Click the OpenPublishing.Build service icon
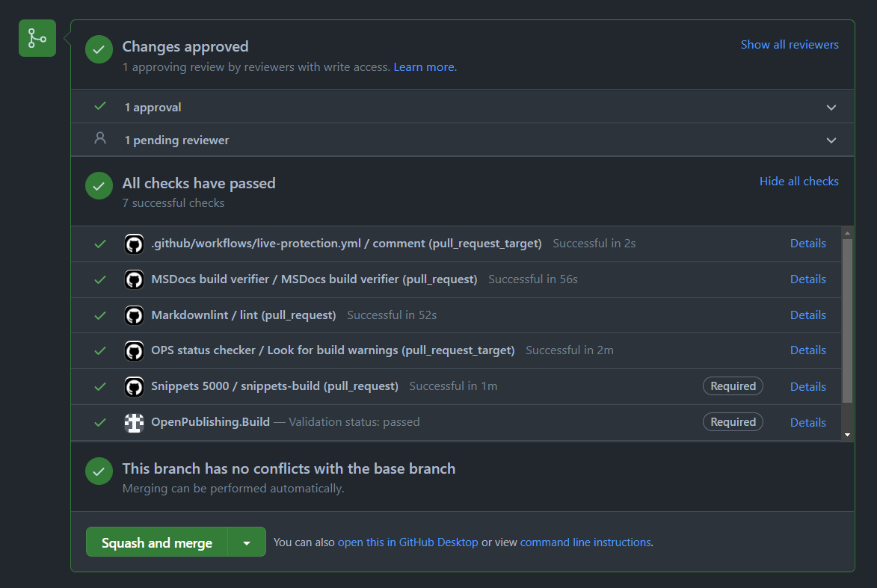 (x=134, y=421)
